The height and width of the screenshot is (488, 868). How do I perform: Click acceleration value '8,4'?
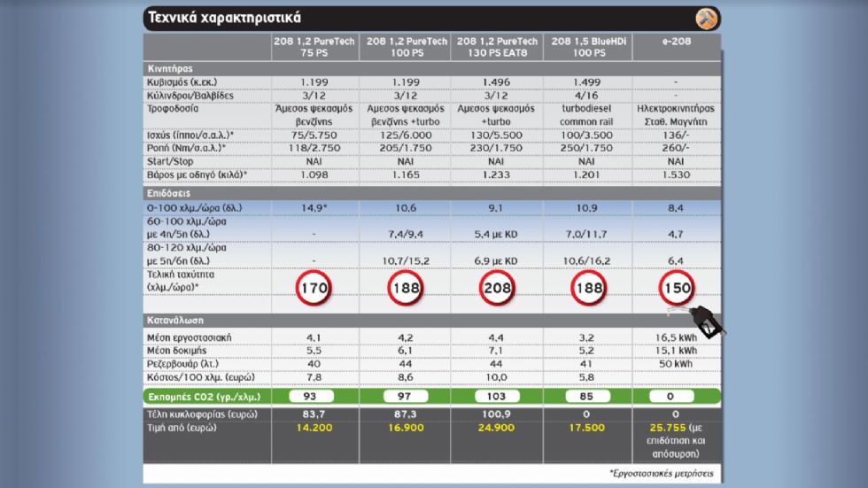click(675, 208)
